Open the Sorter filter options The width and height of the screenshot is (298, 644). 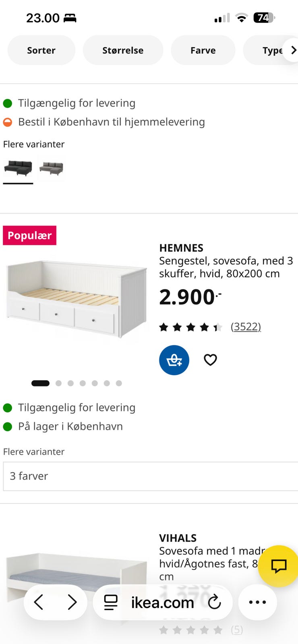[41, 50]
